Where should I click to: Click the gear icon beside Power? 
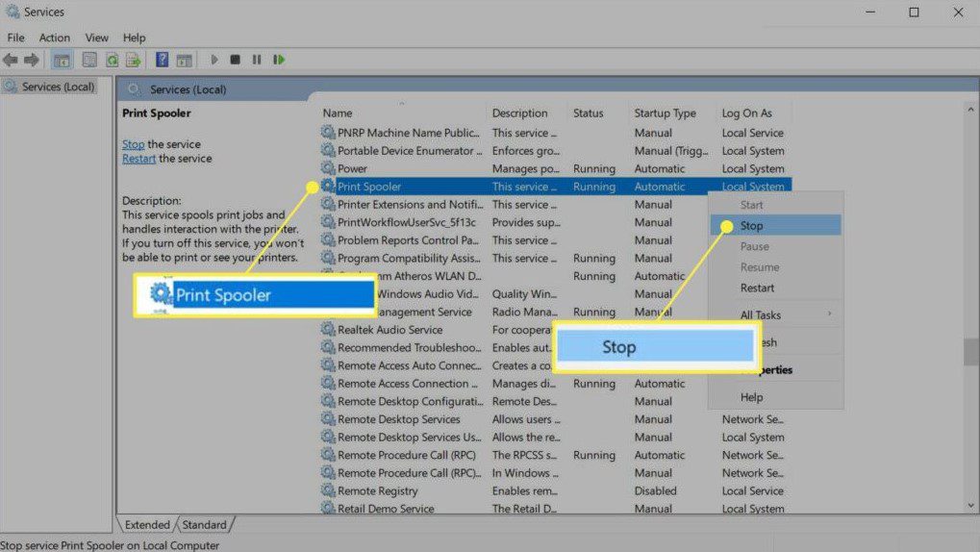(x=328, y=168)
